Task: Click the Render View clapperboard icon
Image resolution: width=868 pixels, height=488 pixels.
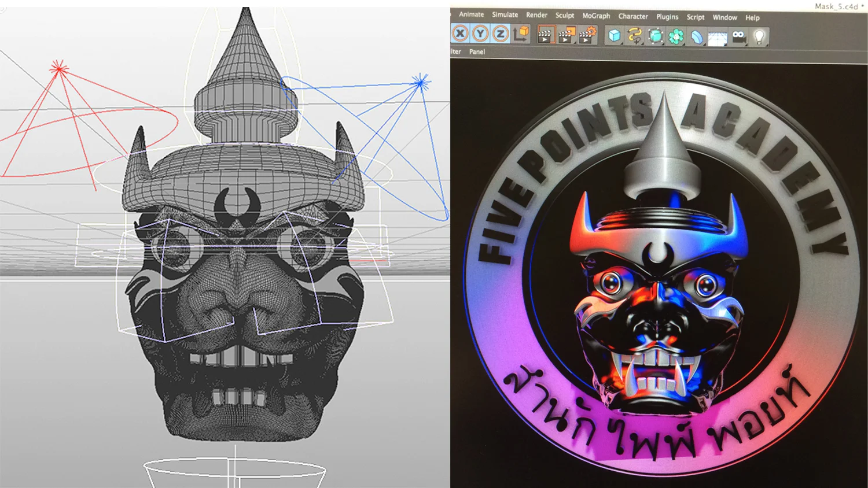Action: click(x=545, y=35)
